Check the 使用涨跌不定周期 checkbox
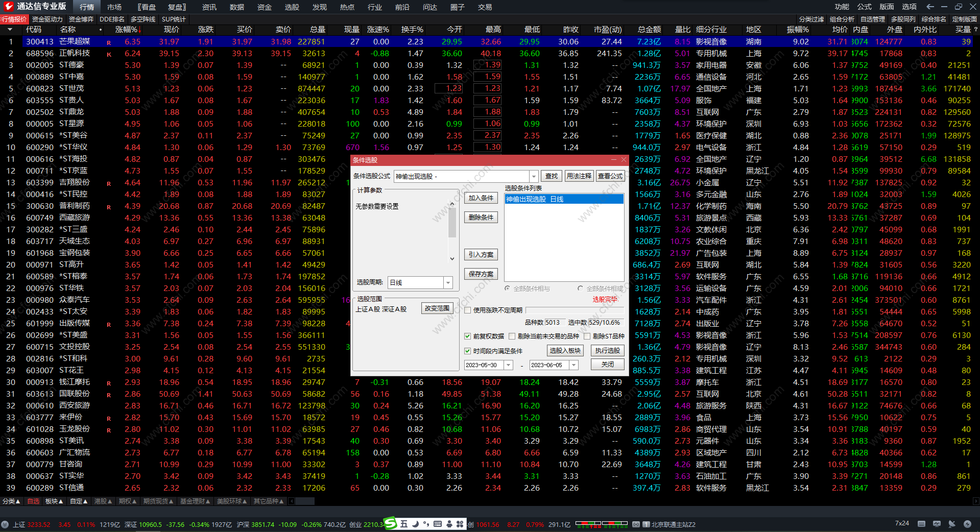 pos(467,310)
